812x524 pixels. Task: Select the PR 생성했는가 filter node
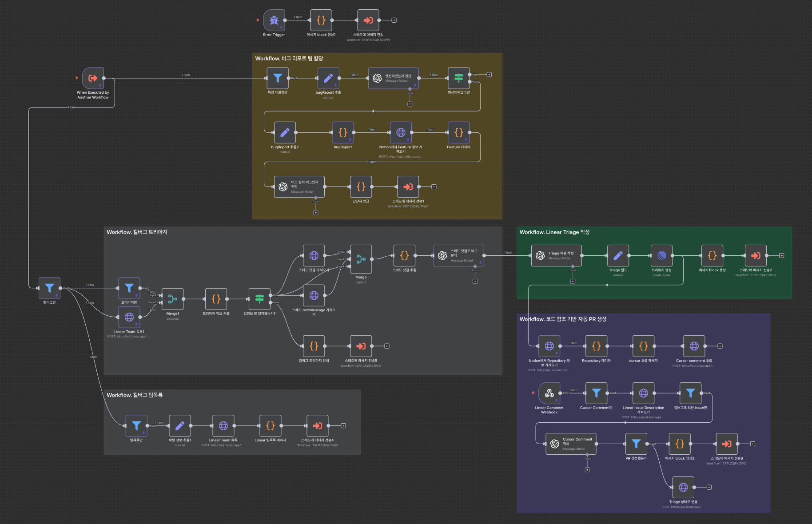coord(637,444)
